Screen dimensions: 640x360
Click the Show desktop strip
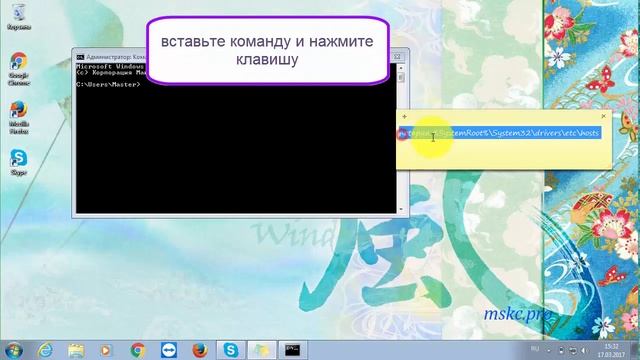click(636, 350)
